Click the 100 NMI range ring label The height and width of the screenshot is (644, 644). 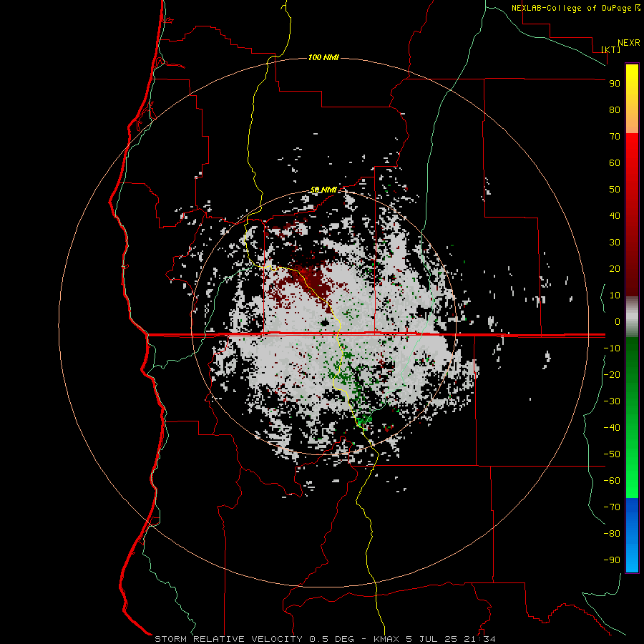(x=323, y=57)
